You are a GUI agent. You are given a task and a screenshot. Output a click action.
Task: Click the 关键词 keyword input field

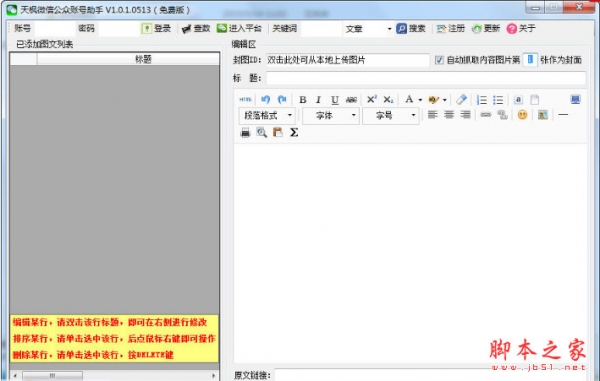click(321, 28)
